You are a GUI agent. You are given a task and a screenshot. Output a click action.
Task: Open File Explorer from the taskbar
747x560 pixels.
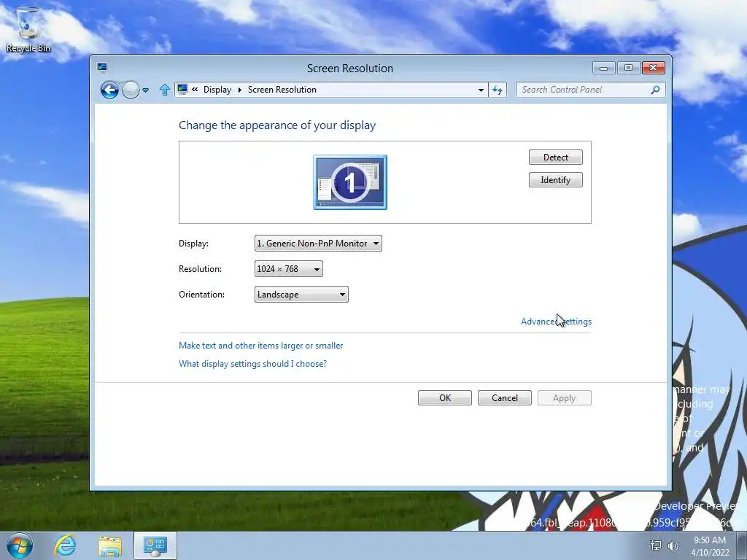(110, 545)
